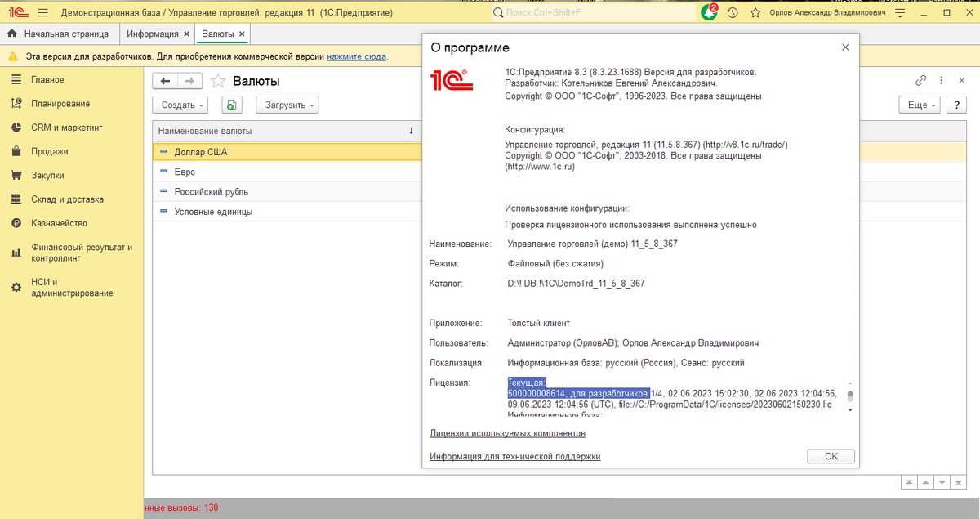Click the green copy-document icon button
The width and height of the screenshot is (980, 519).
[232, 105]
